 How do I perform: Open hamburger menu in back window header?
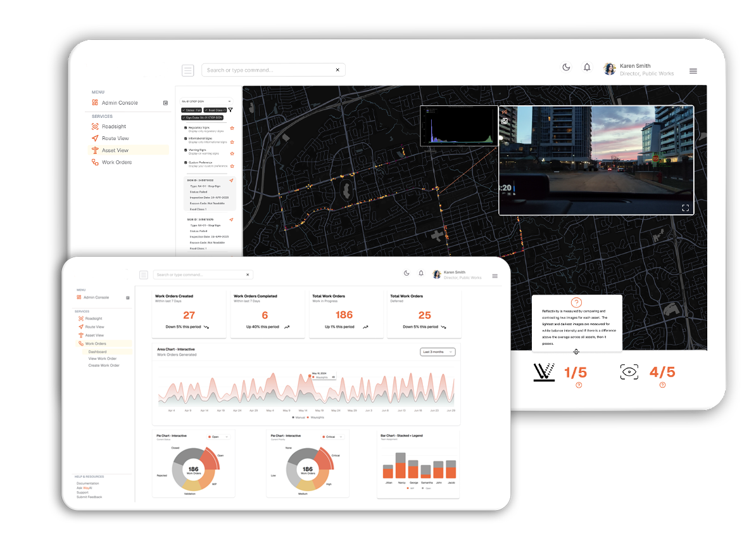[x=693, y=71]
